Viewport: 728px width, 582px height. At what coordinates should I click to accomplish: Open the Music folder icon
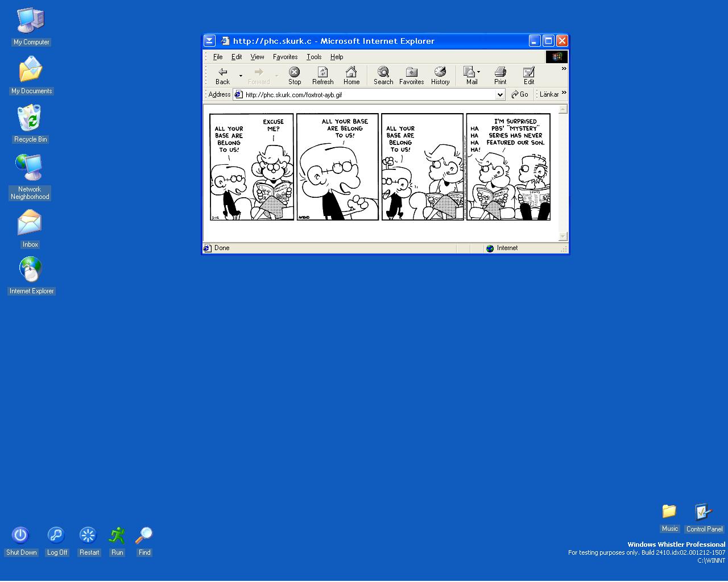pyautogui.click(x=670, y=517)
